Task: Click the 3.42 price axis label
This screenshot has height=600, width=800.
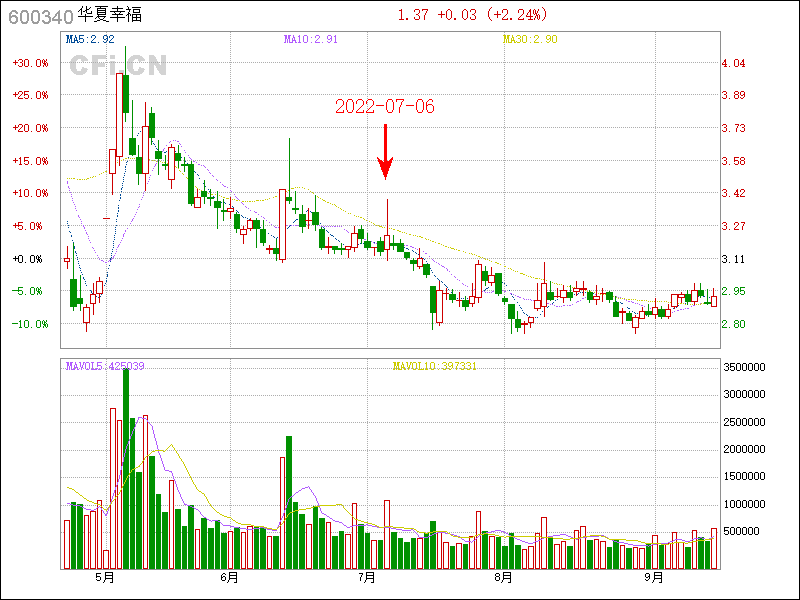Action: click(734, 193)
